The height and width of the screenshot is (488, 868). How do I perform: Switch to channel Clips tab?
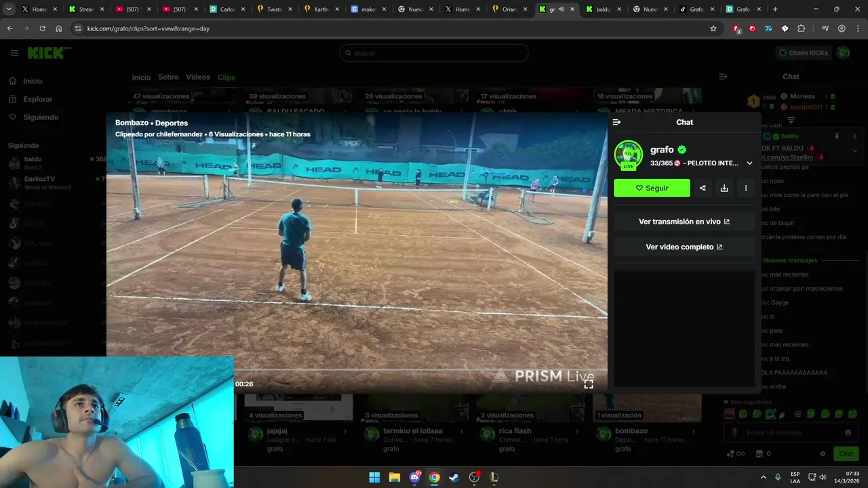[226, 77]
